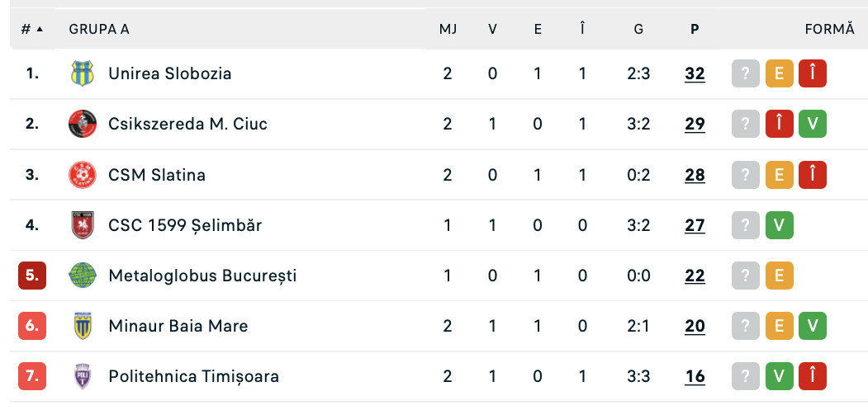Click the Unirea Slobozia club crest

[x=82, y=73]
